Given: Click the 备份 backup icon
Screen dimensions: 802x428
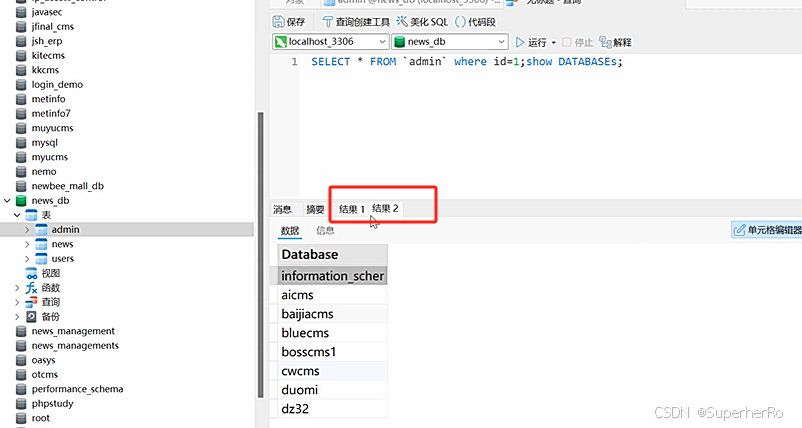Looking at the screenshot, I should 31,317.
